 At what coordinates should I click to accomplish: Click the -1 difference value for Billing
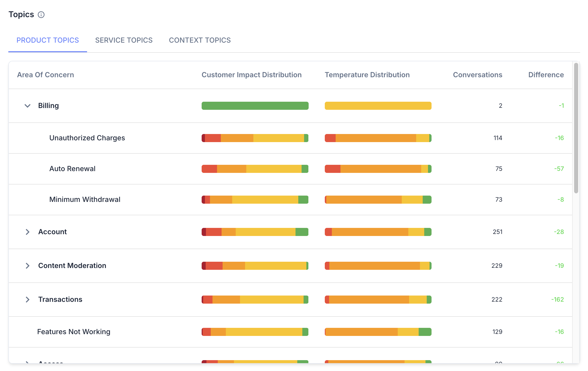coord(561,105)
